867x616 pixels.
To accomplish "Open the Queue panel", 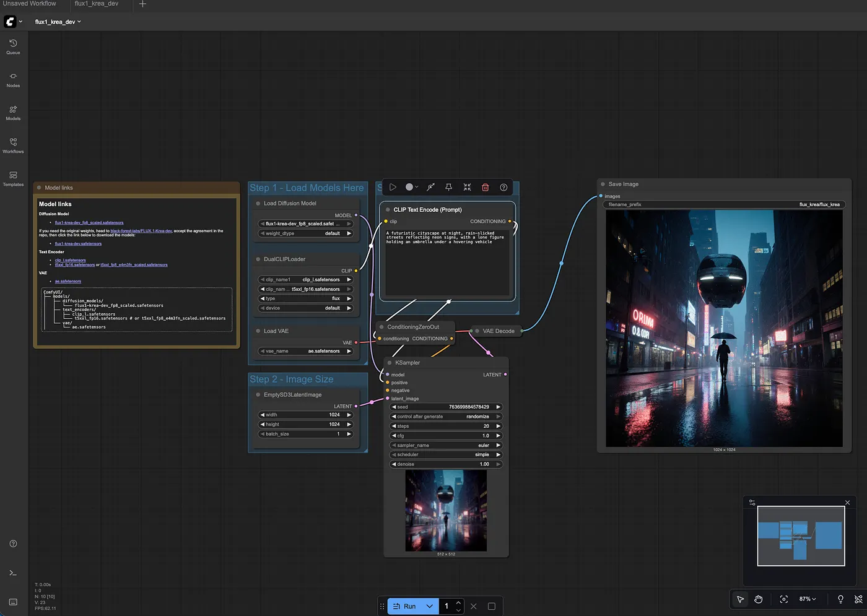I will click(x=12, y=47).
